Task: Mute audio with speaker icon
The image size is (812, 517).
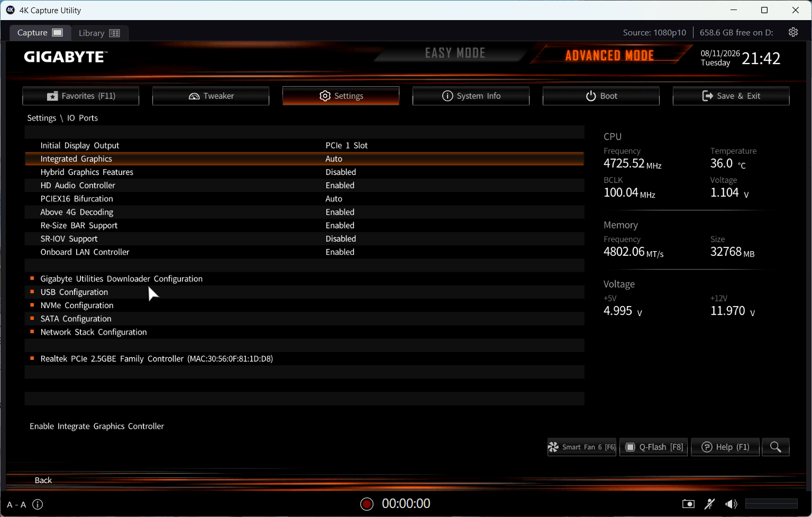Action: pos(731,504)
